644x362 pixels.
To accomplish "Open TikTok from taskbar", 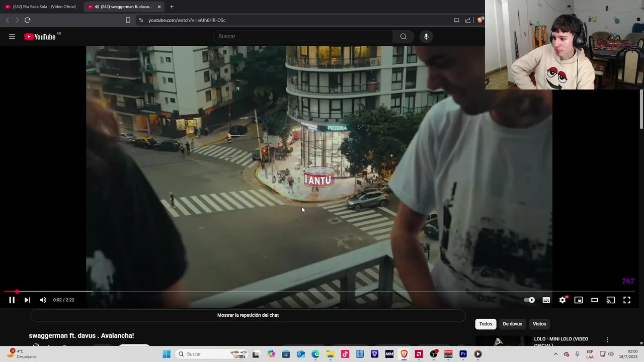I will [345, 354].
